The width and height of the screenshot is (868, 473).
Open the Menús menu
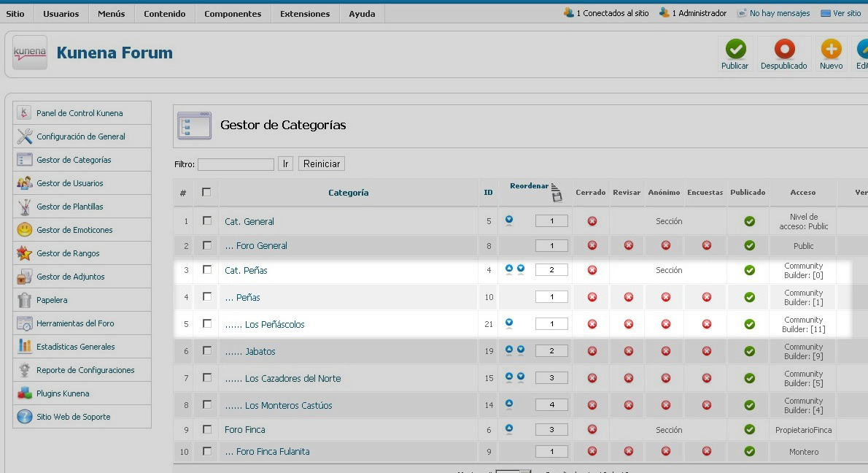(x=112, y=14)
